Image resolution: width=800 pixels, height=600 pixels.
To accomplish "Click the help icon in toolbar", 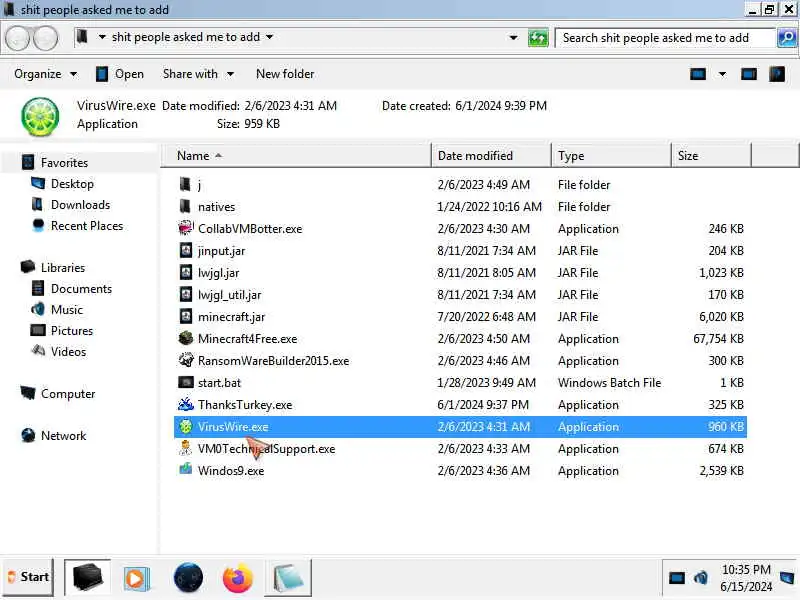I will tap(777, 74).
